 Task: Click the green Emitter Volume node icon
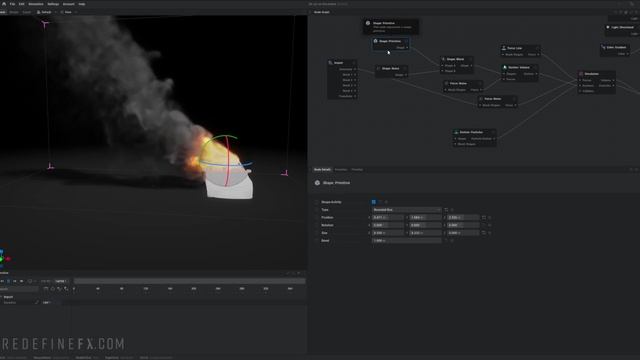(505, 67)
